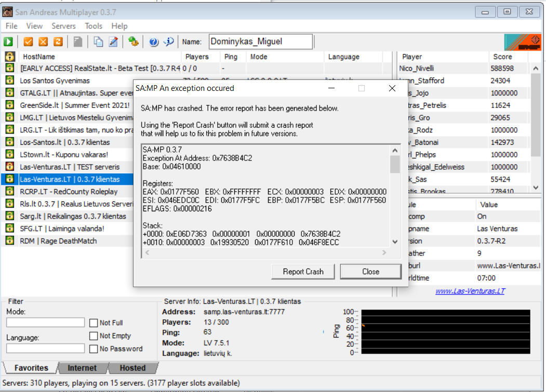Click lock icon beside LStown.lt server

(x=10, y=155)
